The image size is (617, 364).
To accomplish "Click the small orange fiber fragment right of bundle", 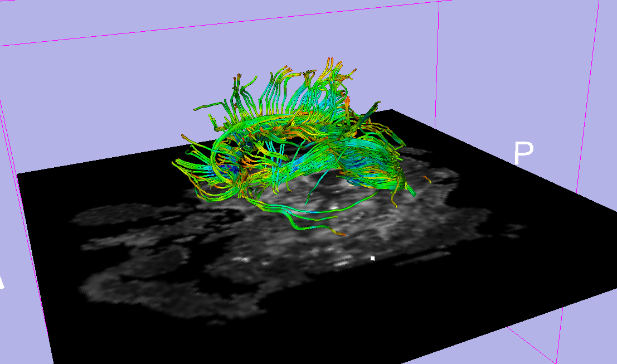I will (427, 179).
